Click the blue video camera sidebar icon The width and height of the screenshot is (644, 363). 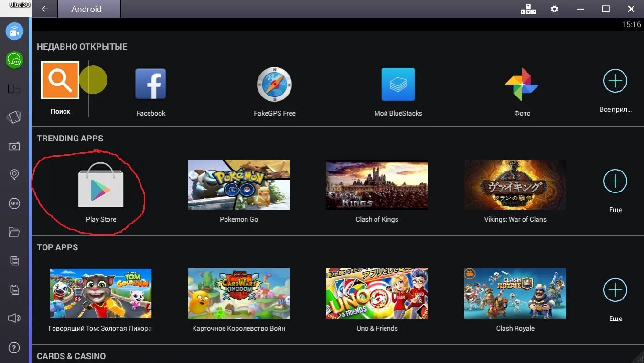14,32
